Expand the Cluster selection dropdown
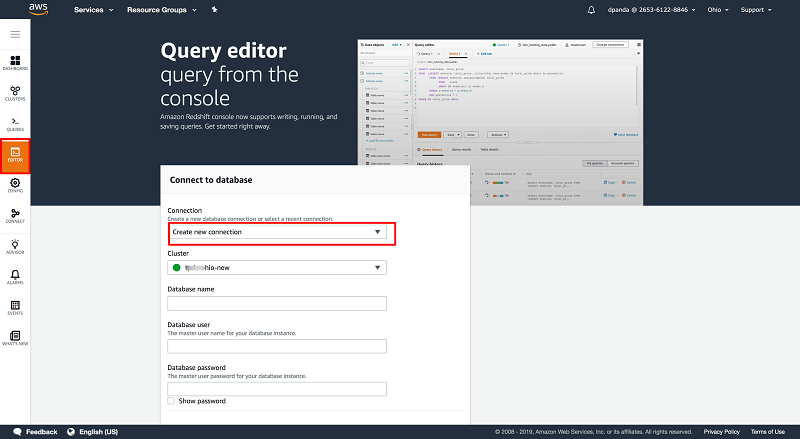Screen dimensions: 800x439 pos(277,268)
